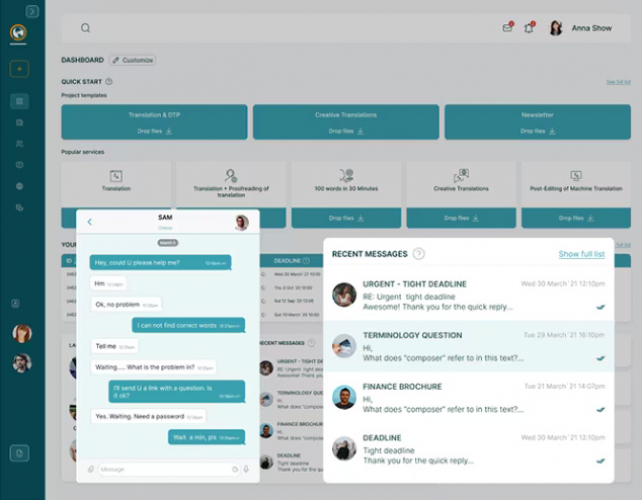Screen dimensions: 642x500
Task: Open the bell notifications icon
Action: click(x=529, y=27)
